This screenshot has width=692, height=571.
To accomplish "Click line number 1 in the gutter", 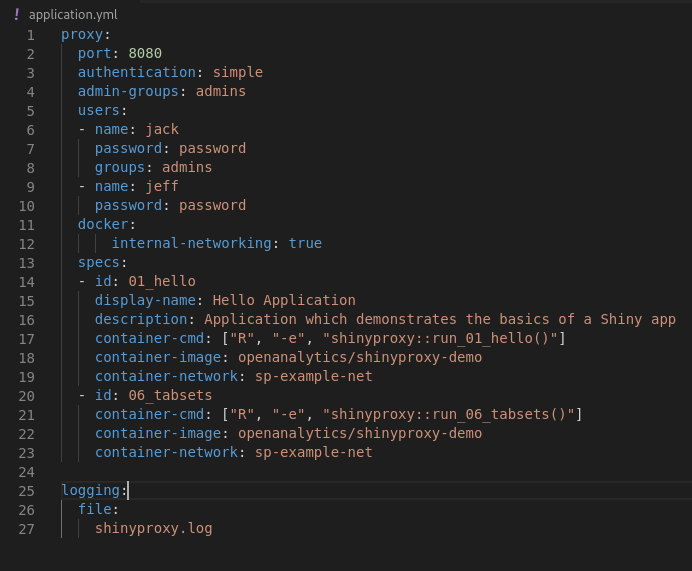I will 30,35.
